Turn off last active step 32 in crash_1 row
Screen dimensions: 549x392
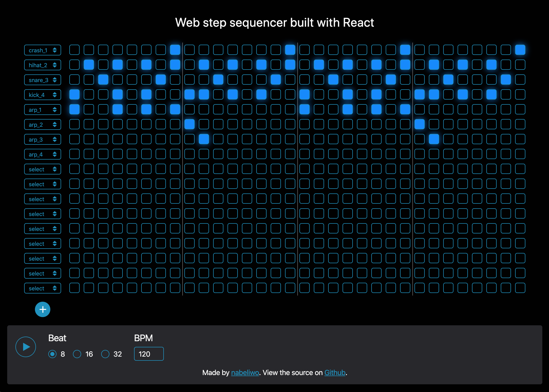click(520, 50)
